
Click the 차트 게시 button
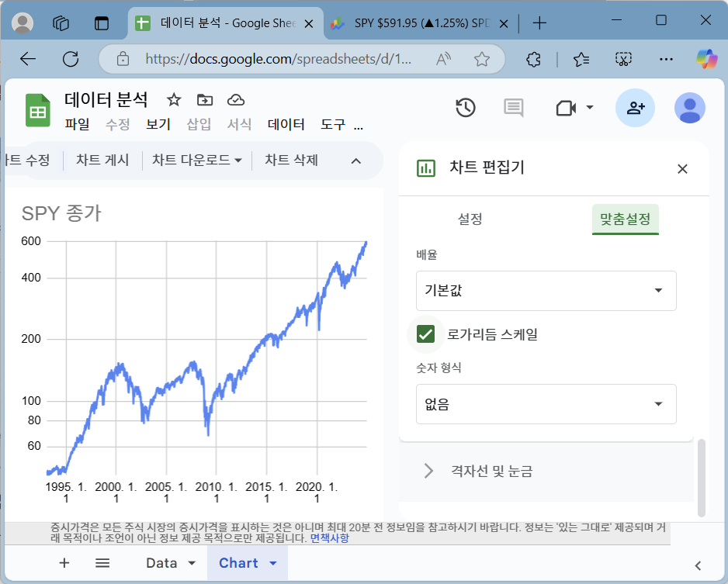[x=102, y=160]
